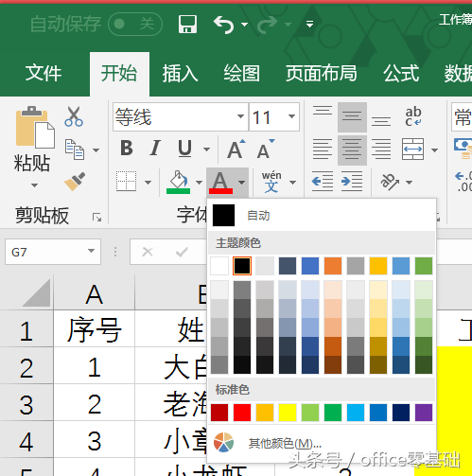The height and width of the screenshot is (476, 472).
Task: Click the Save floppy disk icon
Action: [x=187, y=24]
